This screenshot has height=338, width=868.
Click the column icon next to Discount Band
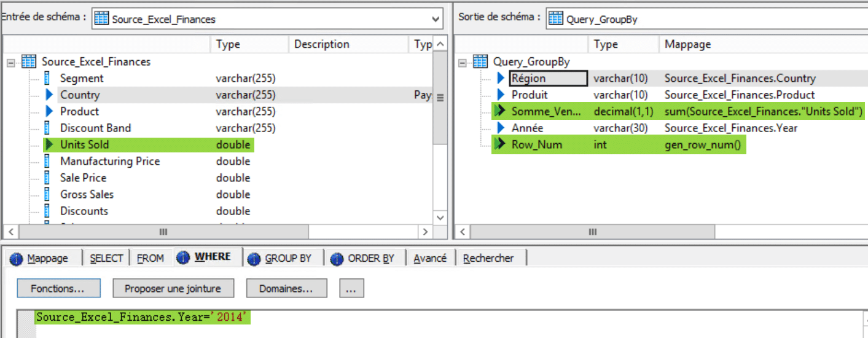coord(47,128)
